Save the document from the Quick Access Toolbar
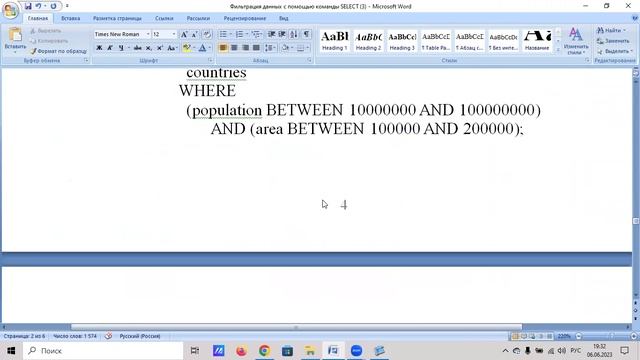This screenshot has width=640, height=360. coord(28,6)
